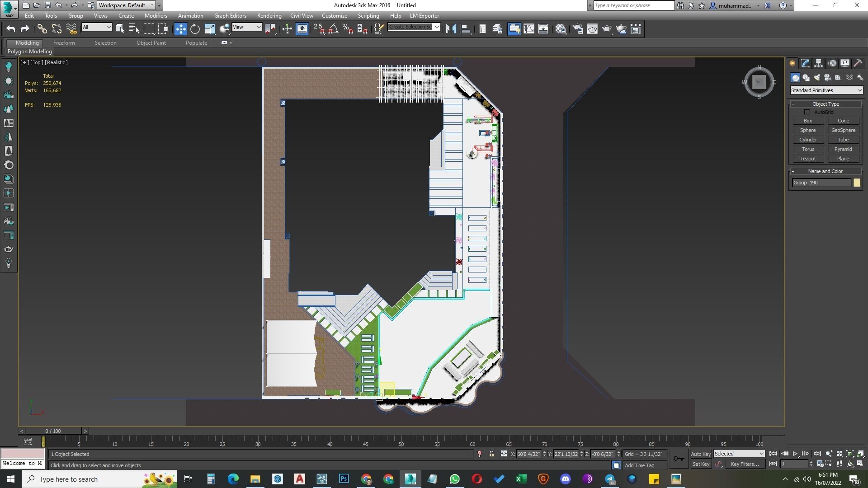Click the time slider 0 / 100 handle
The width and height of the screenshot is (868, 488).
tap(53, 431)
